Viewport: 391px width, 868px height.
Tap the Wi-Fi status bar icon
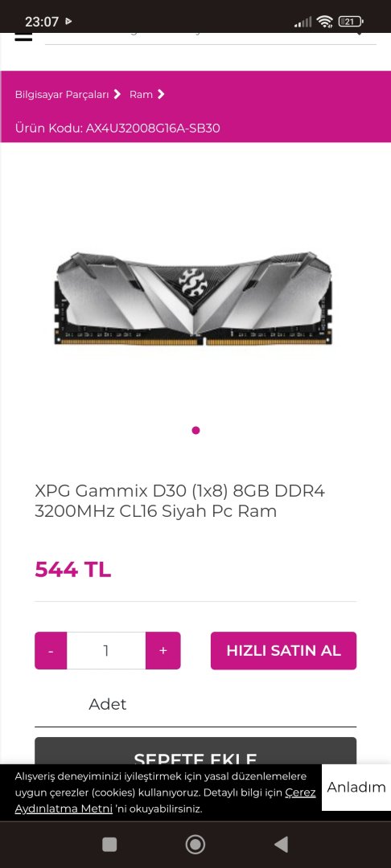[324, 22]
